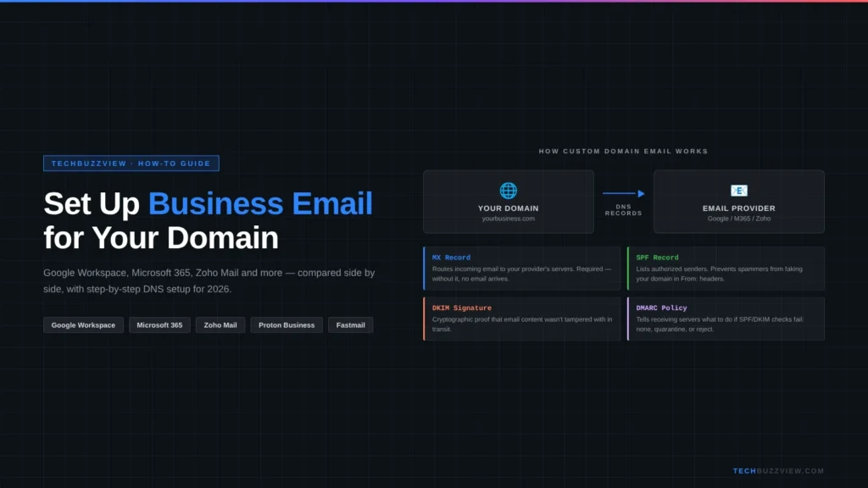
Task: Open the MX Record card
Action: pos(521,269)
